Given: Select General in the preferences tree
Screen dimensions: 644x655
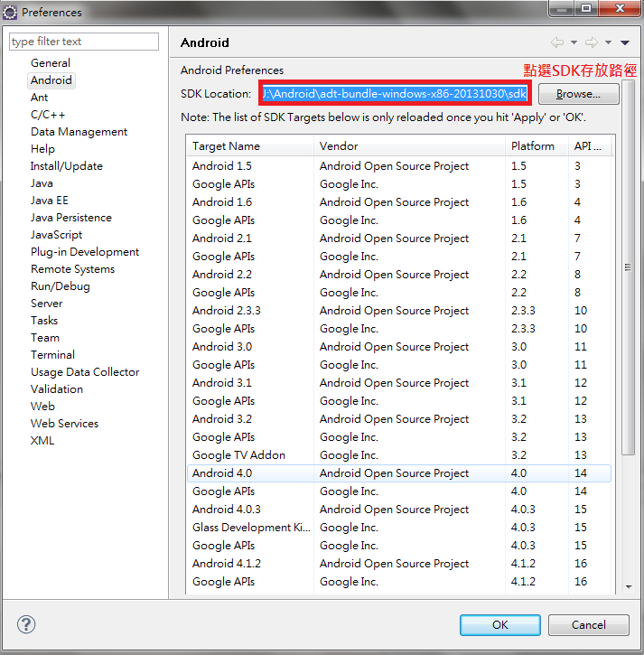Looking at the screenshot, I should click(x=51, y=63).
